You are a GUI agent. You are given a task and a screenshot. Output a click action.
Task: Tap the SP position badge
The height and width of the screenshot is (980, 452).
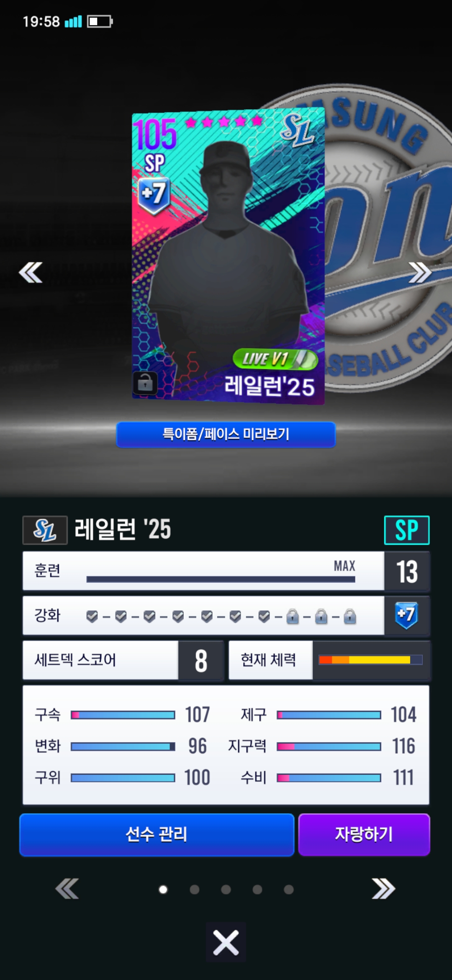coord(407,530)
